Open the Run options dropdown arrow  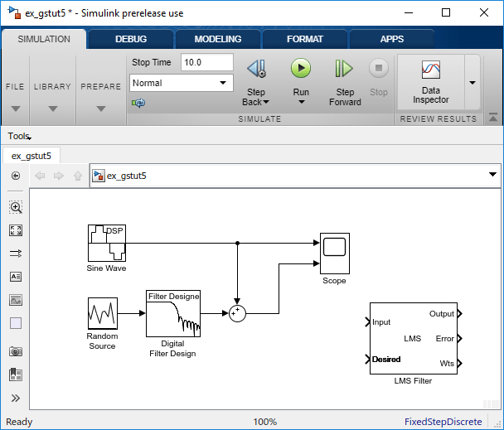[301, 102]
